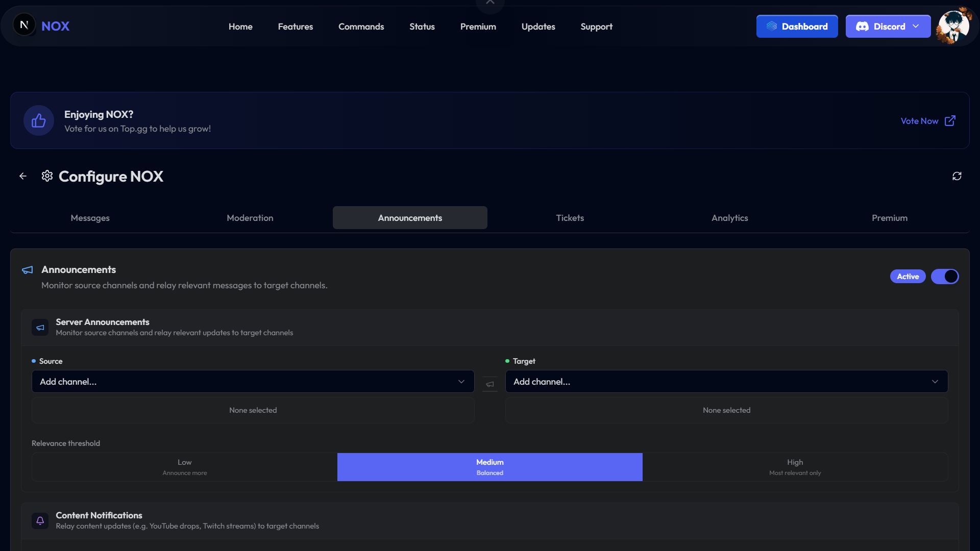This screenshot has height=551, width=980.
Task: Switch to the Tickets tab
Action: pyautogui.click(x=570, y=218)
